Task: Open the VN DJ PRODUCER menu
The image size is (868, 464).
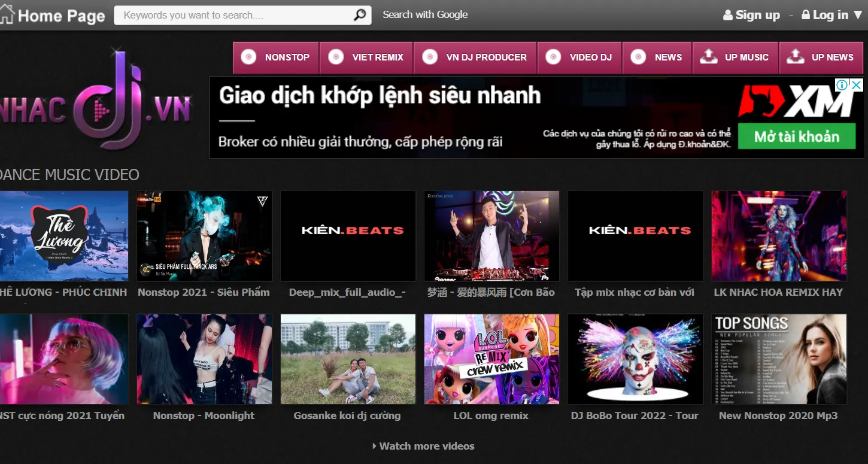Action: point(475,57)
